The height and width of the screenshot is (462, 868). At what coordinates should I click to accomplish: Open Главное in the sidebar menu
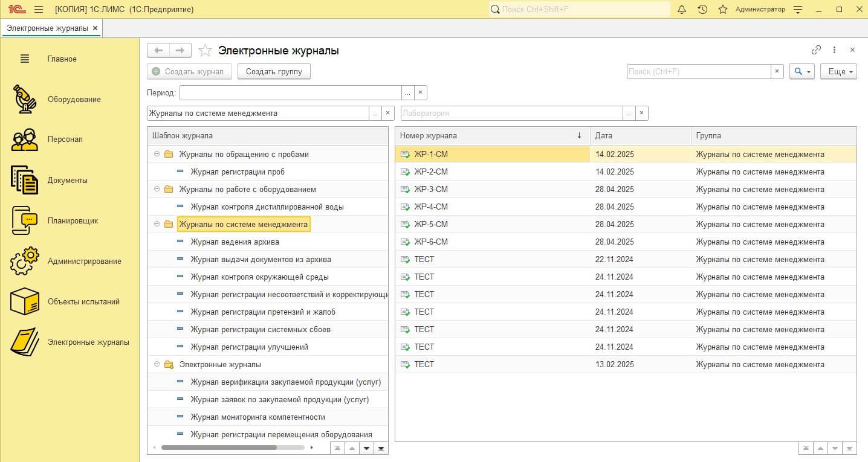(x=62, y=59)
